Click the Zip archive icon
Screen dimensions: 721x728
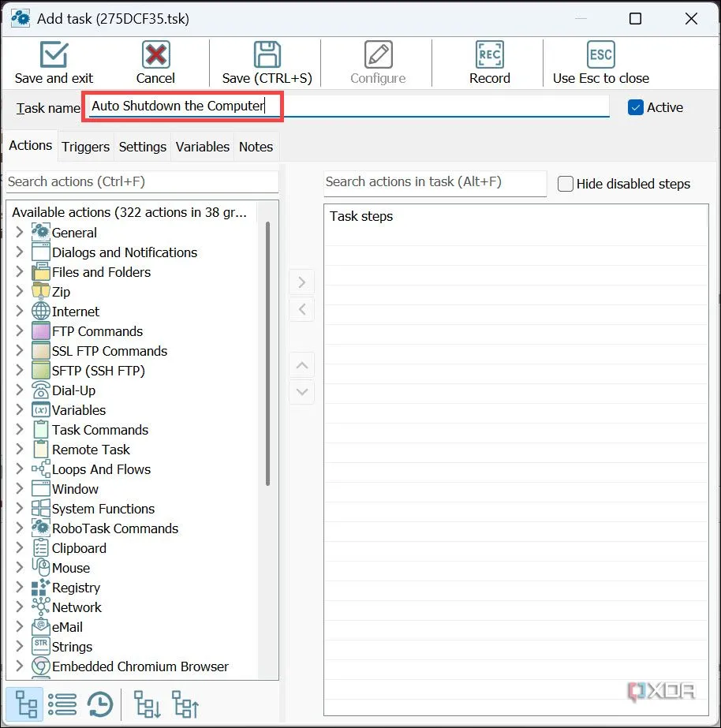pyautogui.click(x=40, y=291)
